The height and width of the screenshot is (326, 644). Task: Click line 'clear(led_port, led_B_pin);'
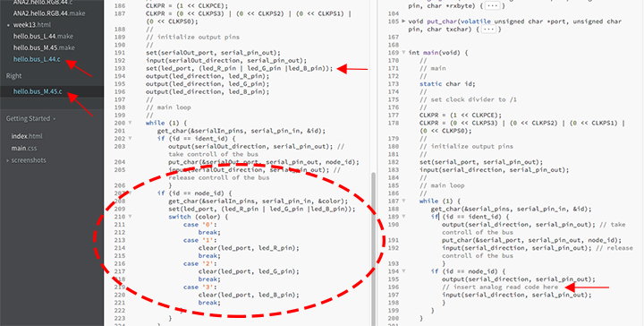249,295
